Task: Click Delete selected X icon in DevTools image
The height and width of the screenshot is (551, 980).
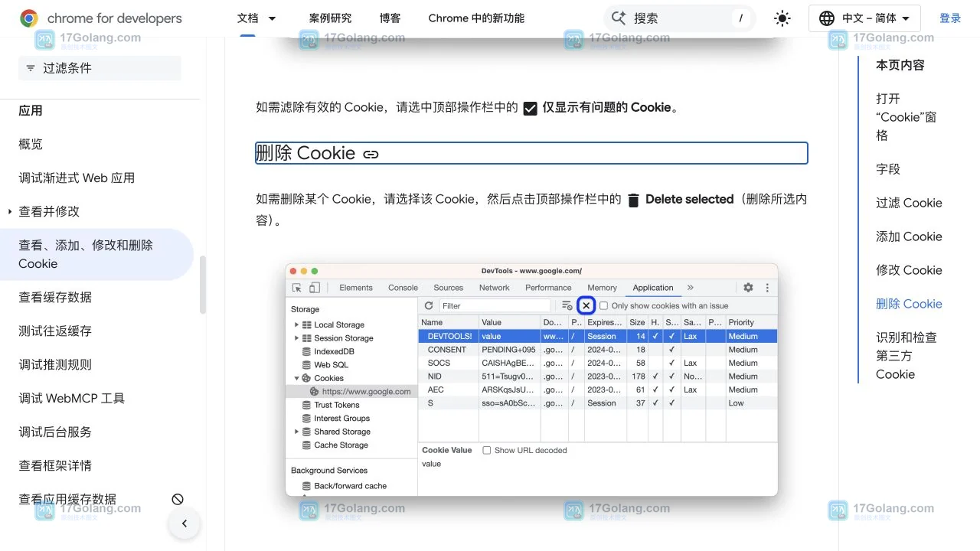Action: 586,305
